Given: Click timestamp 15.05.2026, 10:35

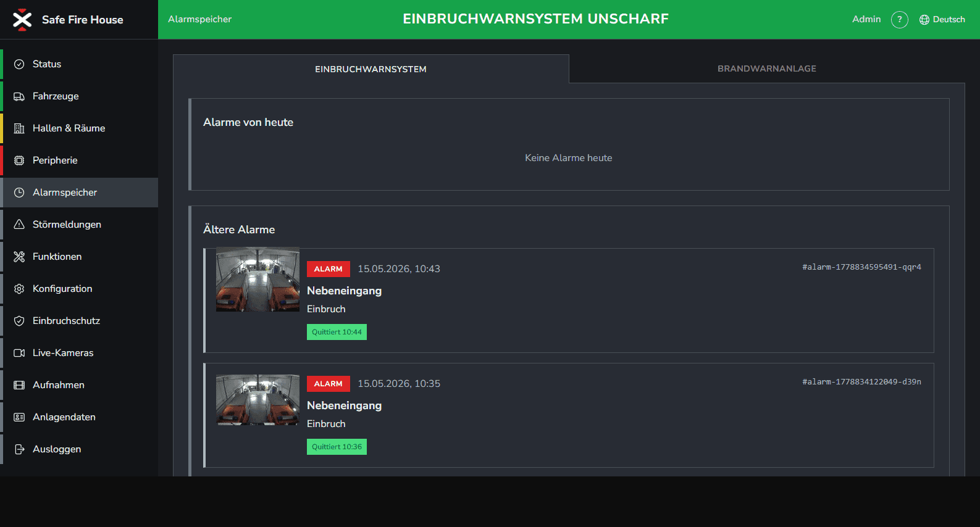Looking at the screenshot, I should click(x=399, y=384).
